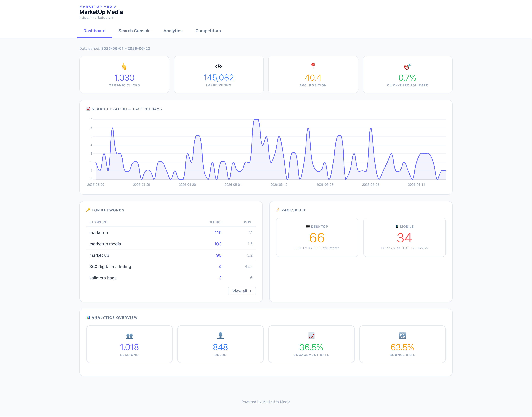Screen dimensions: 532x417
Task: Go to the Competitors tab
Action: tap(208, 31)
